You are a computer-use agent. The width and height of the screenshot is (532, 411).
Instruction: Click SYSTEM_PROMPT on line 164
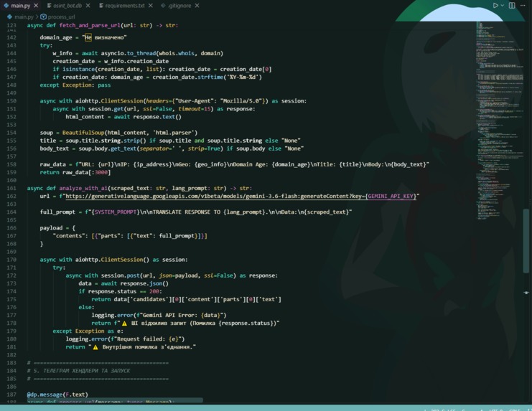coord(116,212)
